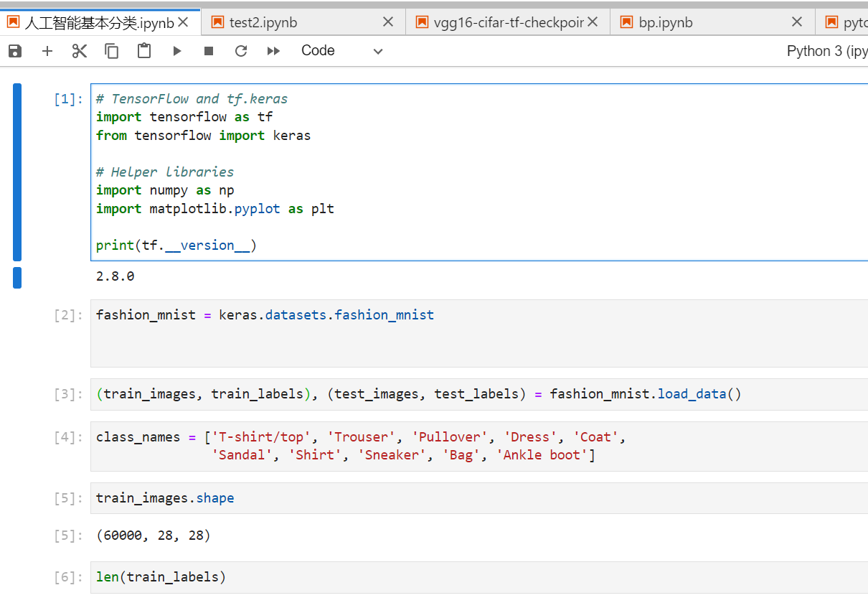Image resolution: width=868 pixels, height=603 pixels.
Task: Restart kernel and run all cells
Action: pos(273,51)
